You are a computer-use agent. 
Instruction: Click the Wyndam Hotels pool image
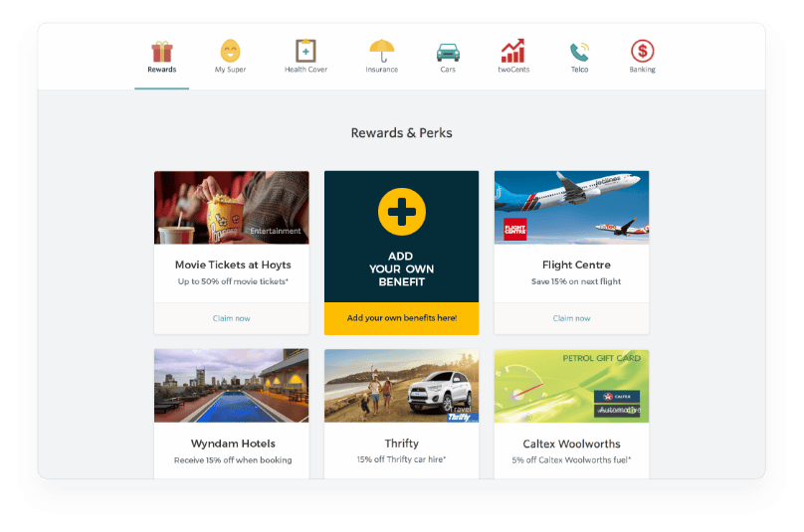coord(231,386)
